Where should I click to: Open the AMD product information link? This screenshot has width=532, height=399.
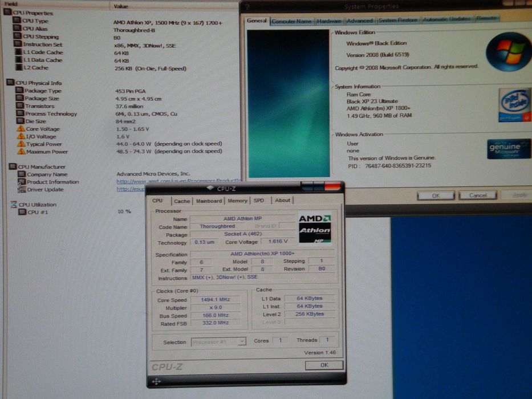pyautogui.click(x=179, y=181)
